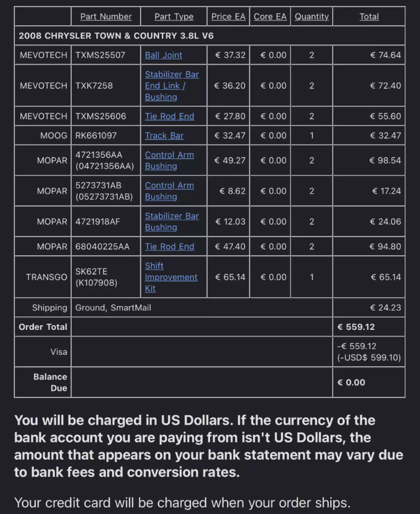This screenshot has height=514, width=420.
Task: Click the Quantity column header
Action: [x=311, y=17]
